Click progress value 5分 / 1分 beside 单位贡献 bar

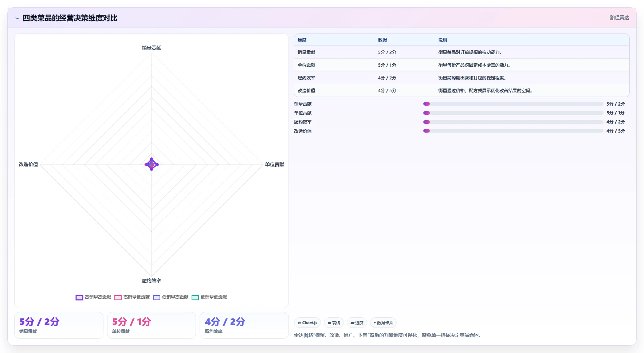(616, 113)
